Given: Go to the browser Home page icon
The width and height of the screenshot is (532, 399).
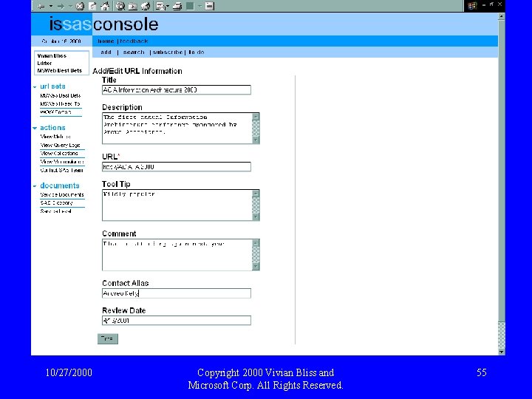Looking at the screenshot, I should pyautogui.click(x=105, y=6).
